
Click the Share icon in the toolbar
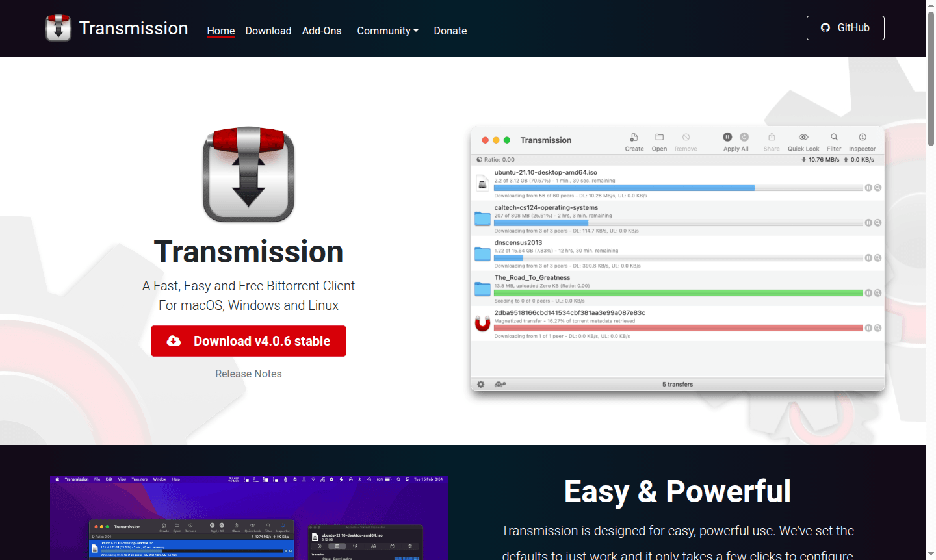(x=772, y=137)
